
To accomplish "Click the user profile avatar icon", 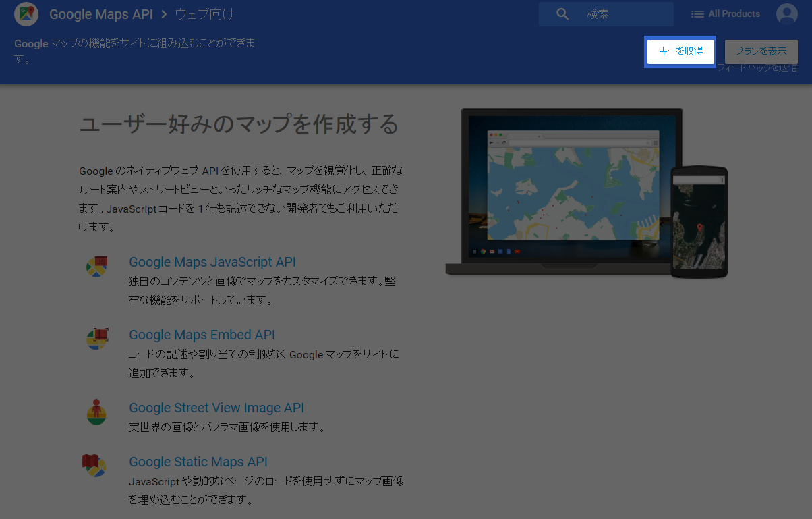I will click(786, 13).
